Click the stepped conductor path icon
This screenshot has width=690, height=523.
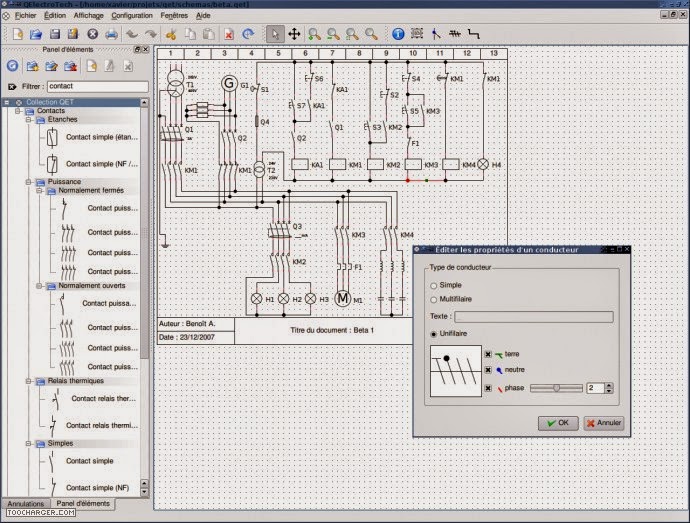[x=474, y=33]
